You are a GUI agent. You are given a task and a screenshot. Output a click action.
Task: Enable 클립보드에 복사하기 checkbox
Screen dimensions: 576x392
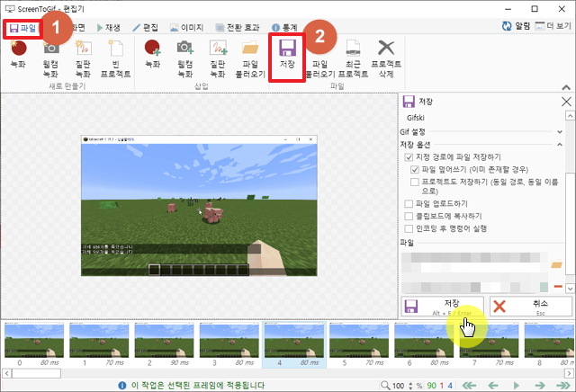409,216
